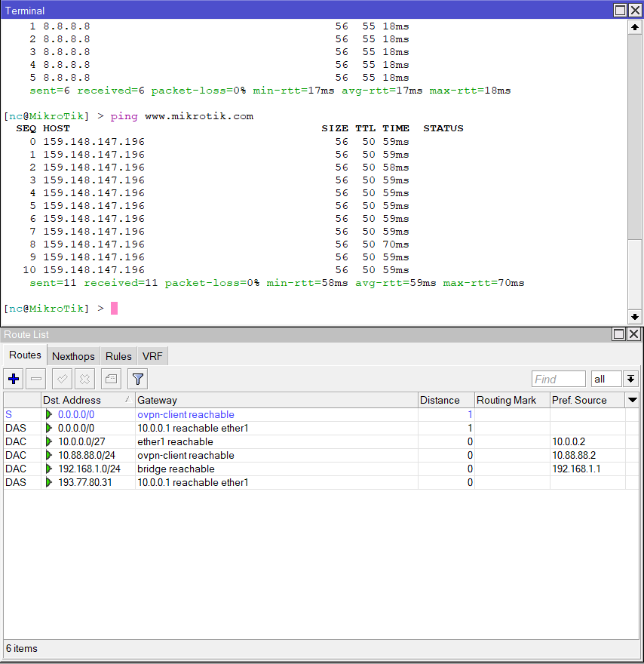Click the Disable route X icon

click(84, 379)
